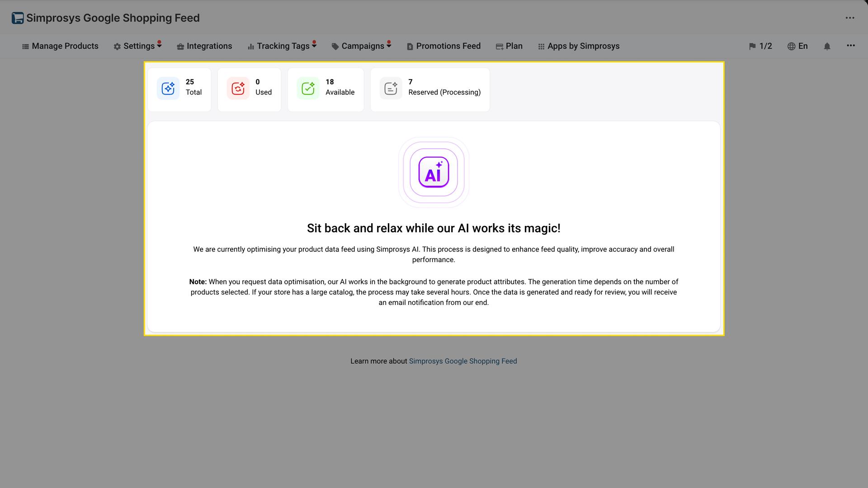Open Manage Products menu item
Image resolution: width=868 pixels, height=488 pixels.
60,46
